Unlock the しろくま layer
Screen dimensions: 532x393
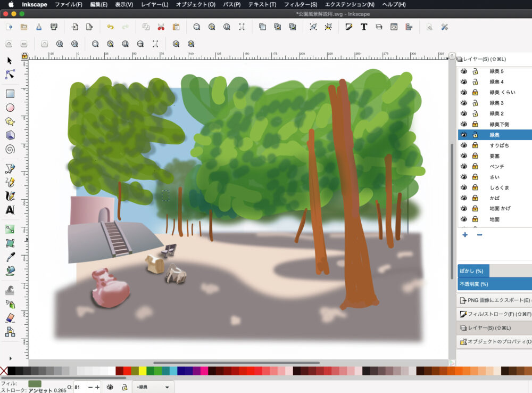[475, 187]
